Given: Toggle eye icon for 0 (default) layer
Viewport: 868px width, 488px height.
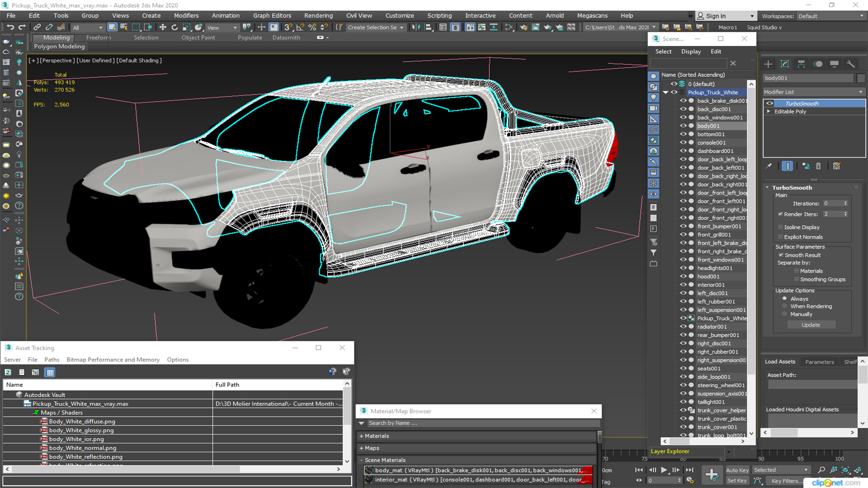Looking at the screenshot, I should coord(674,84).
